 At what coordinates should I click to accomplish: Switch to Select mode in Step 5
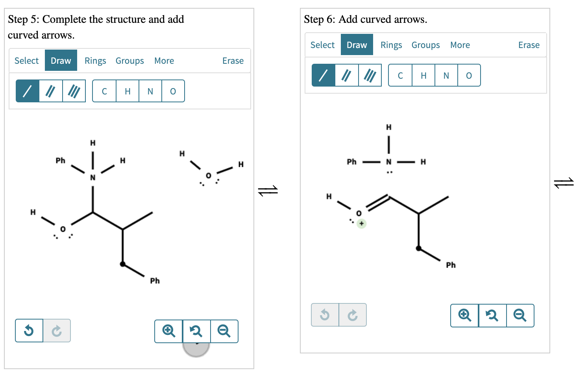(26, 61)
